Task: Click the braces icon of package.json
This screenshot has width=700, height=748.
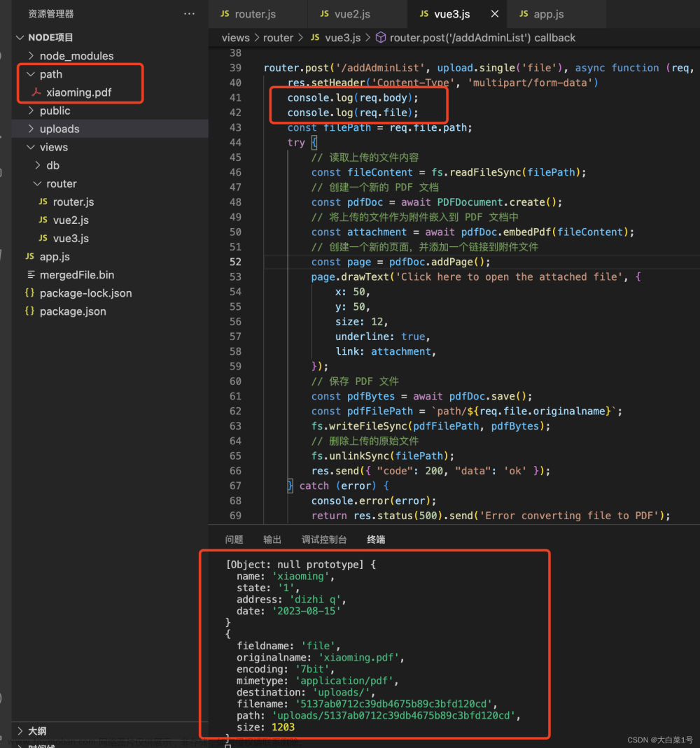Action: 29,311
